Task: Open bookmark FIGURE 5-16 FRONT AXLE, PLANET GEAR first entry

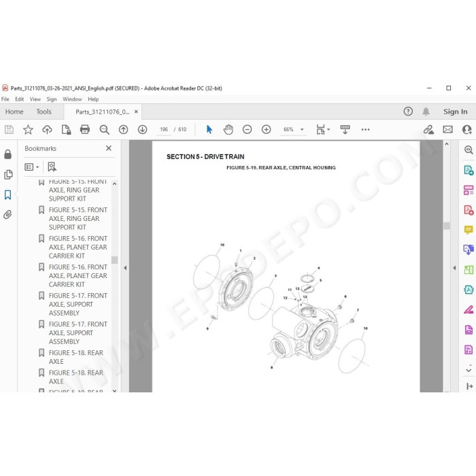Action: click(78, 247)
